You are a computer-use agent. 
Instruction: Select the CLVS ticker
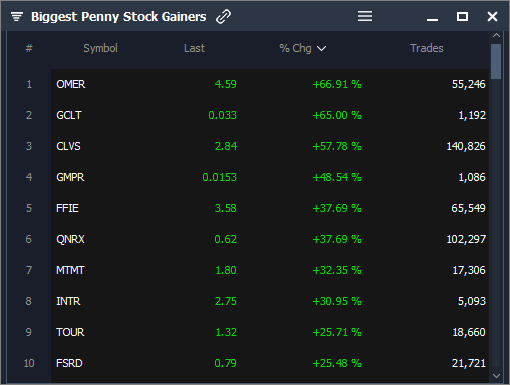point(68,146)
